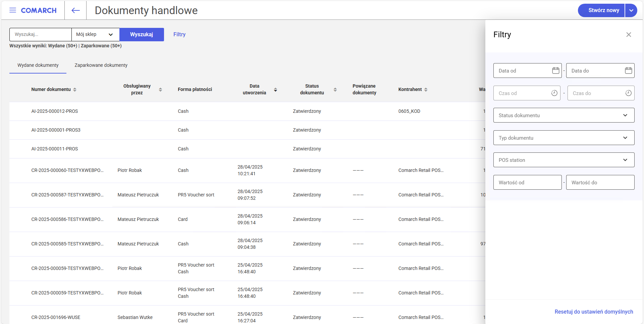Focus the Data do field
Screen dimensions: 644x324
pyautogui.click(x=600, y=71)
